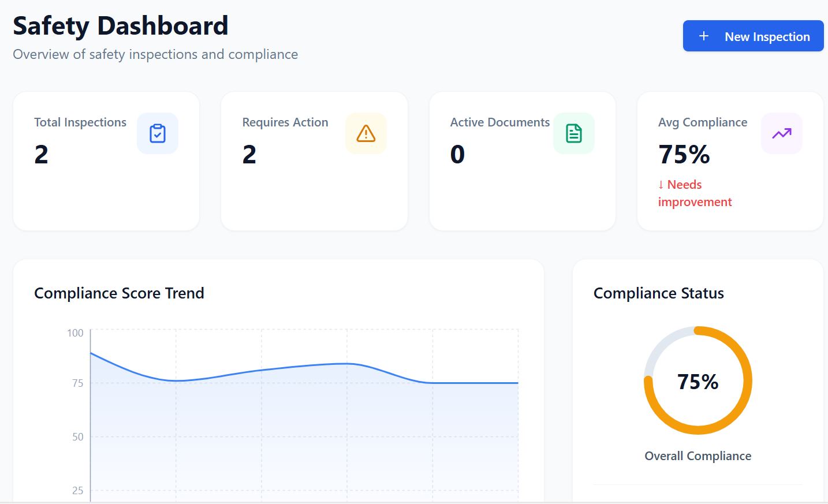Click the Active Documents file icon
Screen dimensions: 828x504
tap(574, 133)
